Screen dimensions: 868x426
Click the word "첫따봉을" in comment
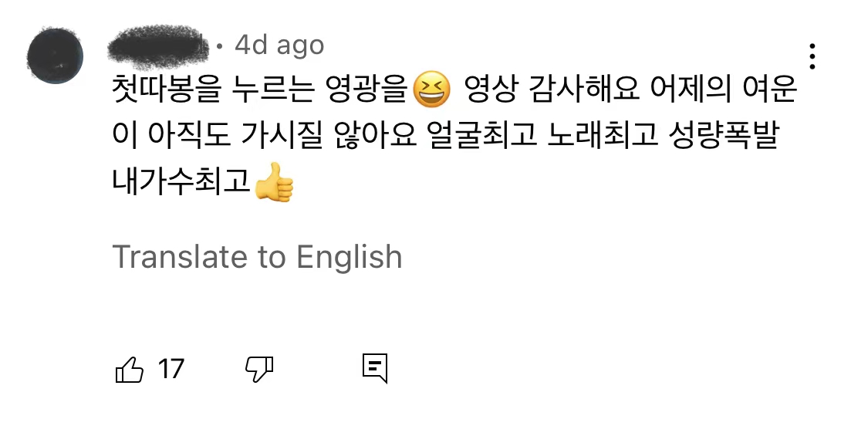[160, 90]
